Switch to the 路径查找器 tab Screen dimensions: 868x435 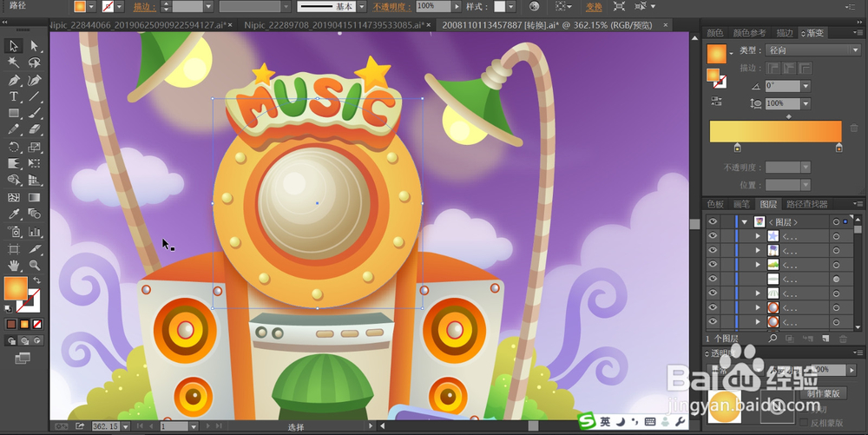pyautogui.click(x=807, y=204)
